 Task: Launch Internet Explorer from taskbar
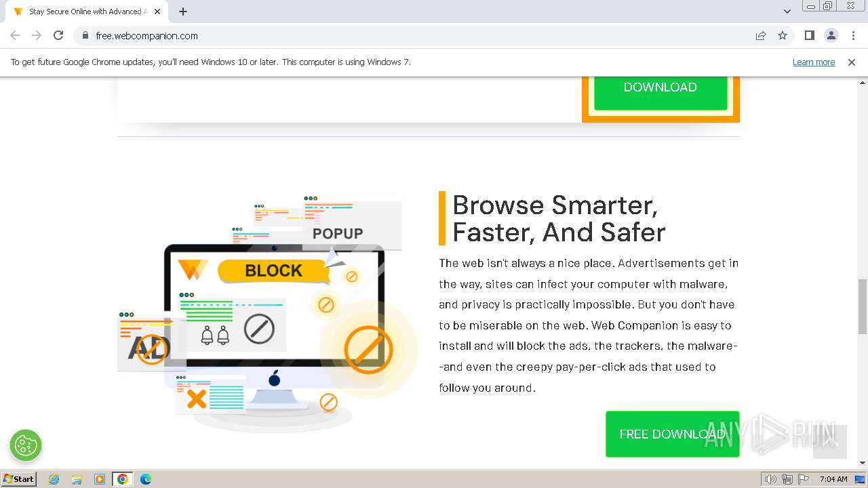coord(54,479)
